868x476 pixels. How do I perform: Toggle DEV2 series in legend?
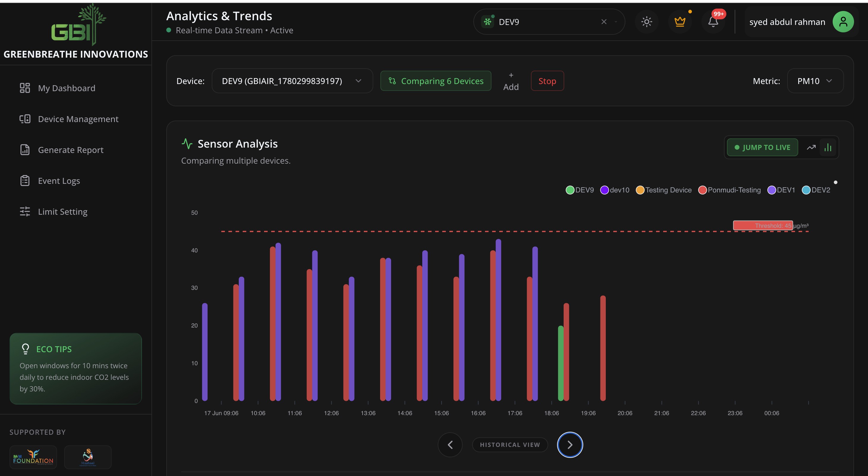pos(816,190)
